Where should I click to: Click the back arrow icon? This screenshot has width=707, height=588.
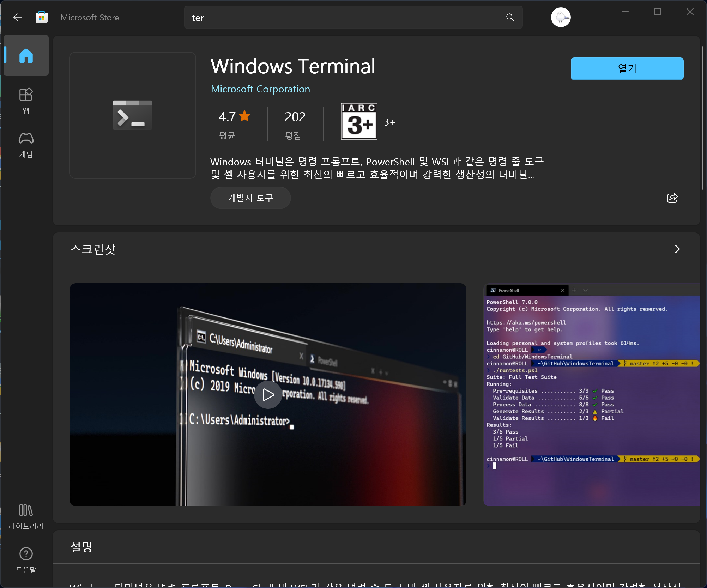(x=17, y=17)
